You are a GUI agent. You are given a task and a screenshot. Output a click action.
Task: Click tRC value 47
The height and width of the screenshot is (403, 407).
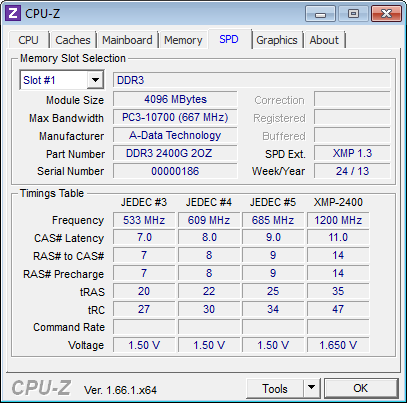pyautogui.click(x=338, y=309)
